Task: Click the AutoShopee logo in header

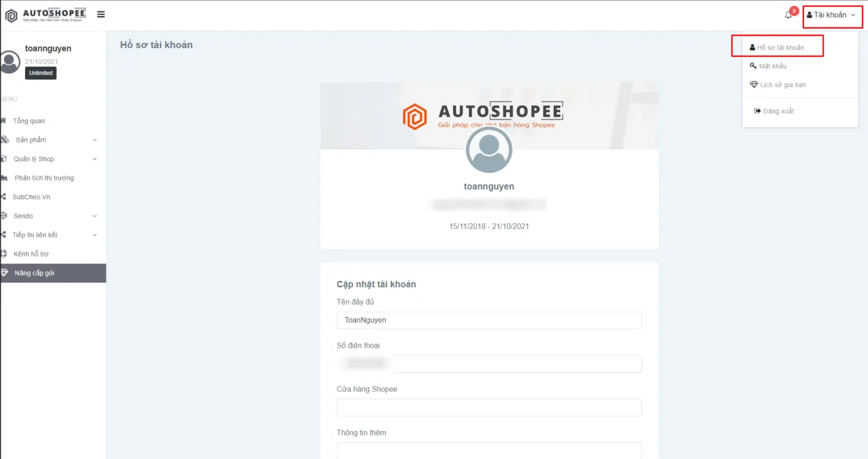Action: point(46,15)
